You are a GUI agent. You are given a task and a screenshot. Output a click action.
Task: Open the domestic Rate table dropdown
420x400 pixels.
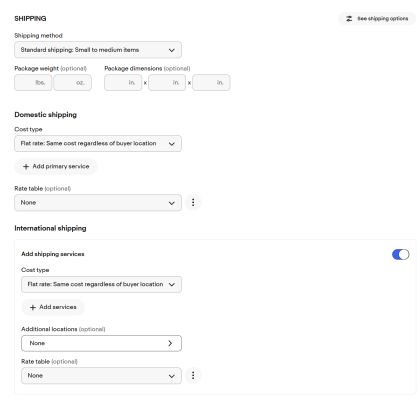click(98, 203)
